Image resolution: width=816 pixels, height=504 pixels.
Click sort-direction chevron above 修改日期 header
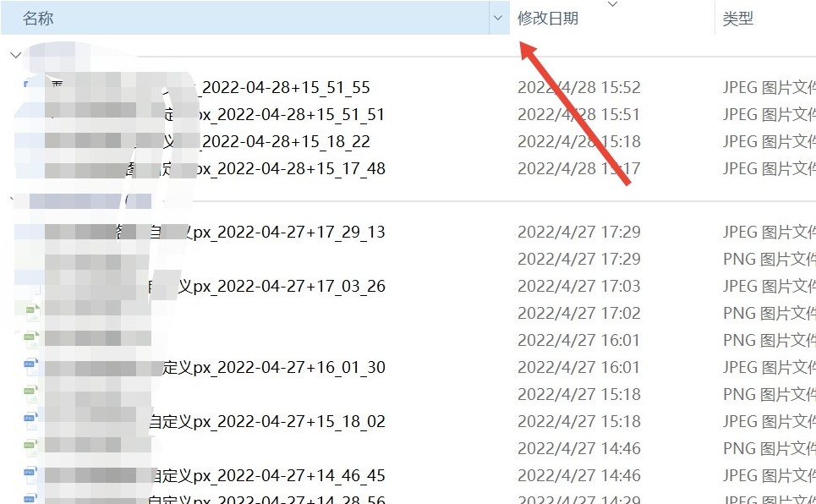[612, 4]
